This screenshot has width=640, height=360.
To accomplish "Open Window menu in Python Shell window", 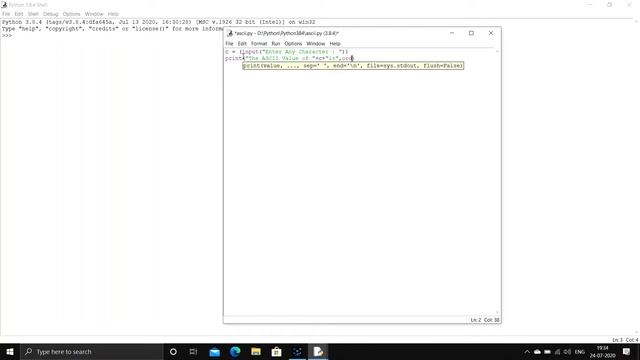I will point(94,14).
